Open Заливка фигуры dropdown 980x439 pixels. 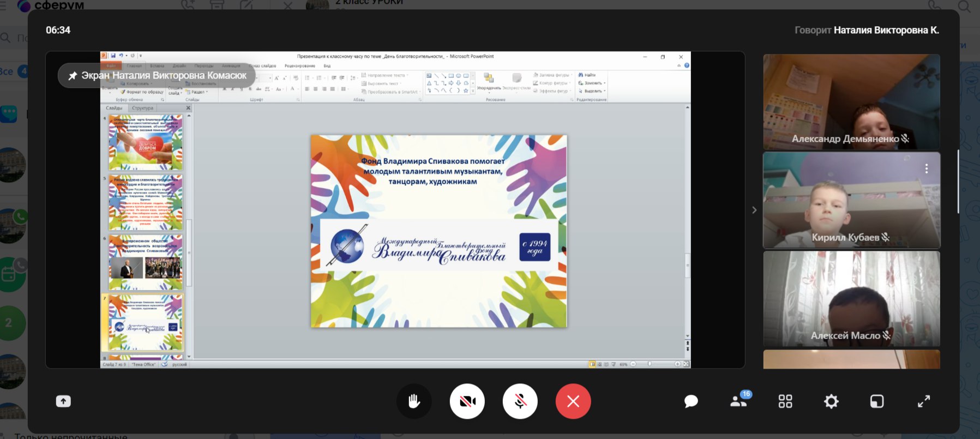552,75
